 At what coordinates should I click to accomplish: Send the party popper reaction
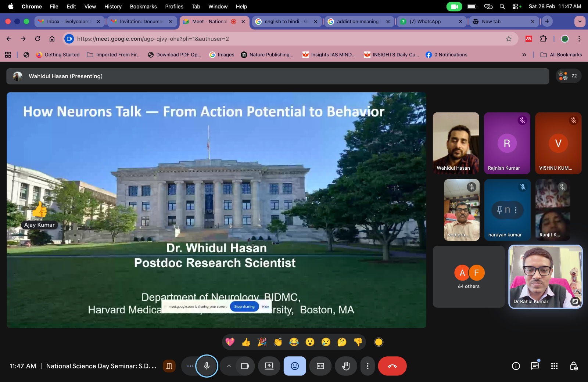[262, 342]
